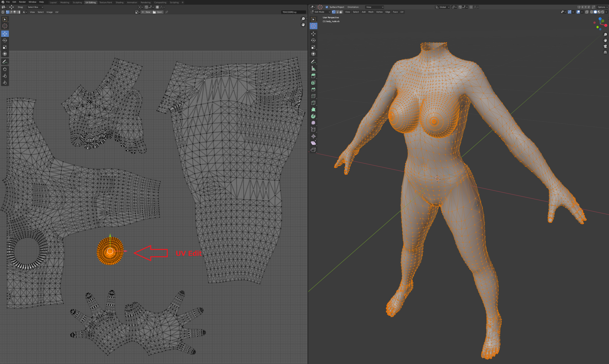Switch to the Shading workspace tab
Image resolution: width=609 pixels, height=364 pixels.
pos(119,2)
